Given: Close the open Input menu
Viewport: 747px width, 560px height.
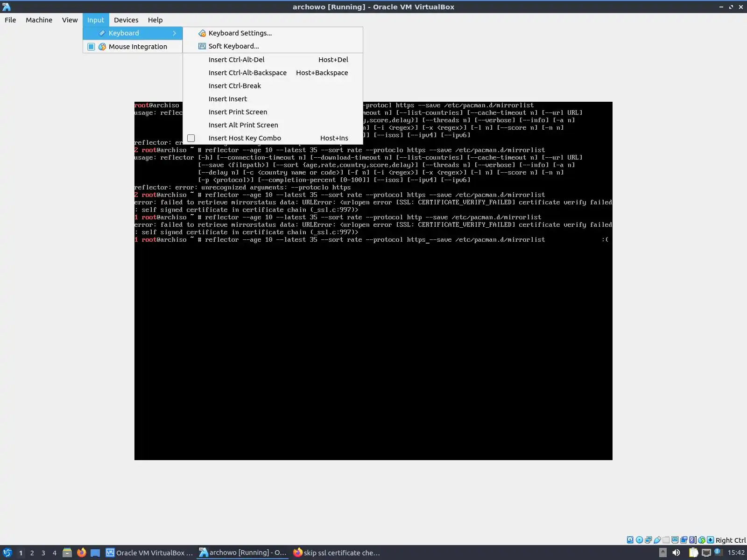Looking at the screenshot, I should click(x=95, y=20).
